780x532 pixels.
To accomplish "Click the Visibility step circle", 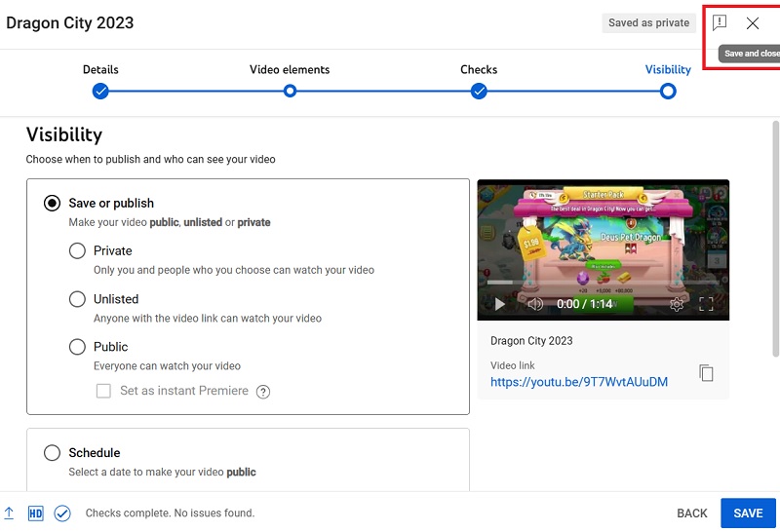I will 668,92.
